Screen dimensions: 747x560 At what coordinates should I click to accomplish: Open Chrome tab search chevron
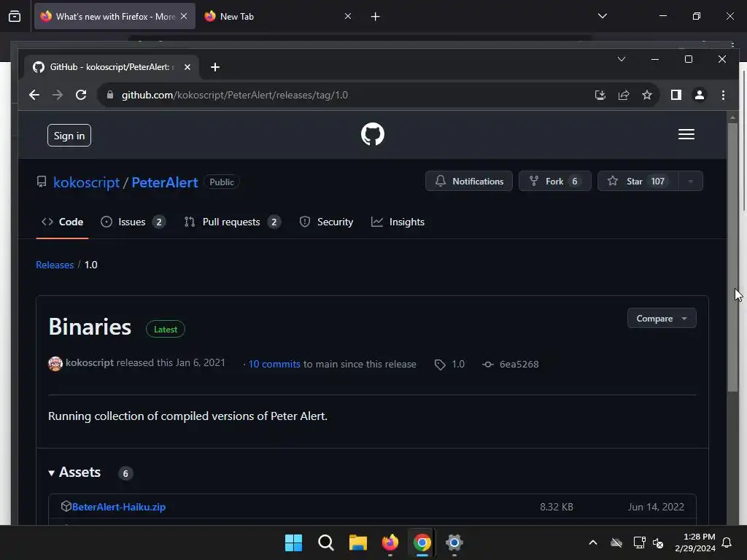[622, 59]
